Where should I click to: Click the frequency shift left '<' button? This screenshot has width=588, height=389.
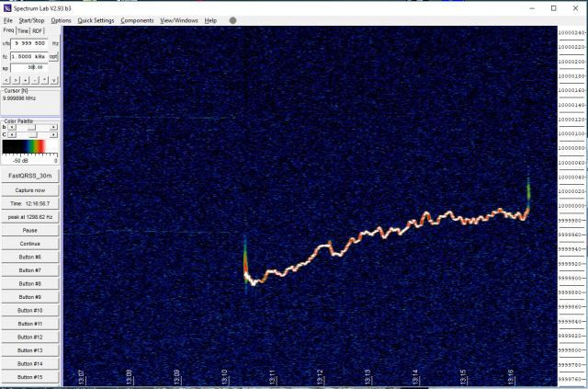click(x=6, y=80)
